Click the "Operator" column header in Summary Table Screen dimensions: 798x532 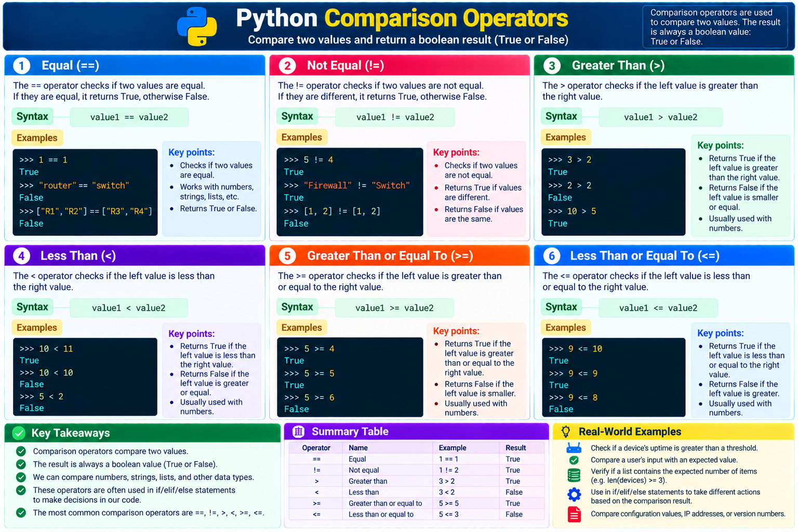pyautogui.click(x=316, y=448)
